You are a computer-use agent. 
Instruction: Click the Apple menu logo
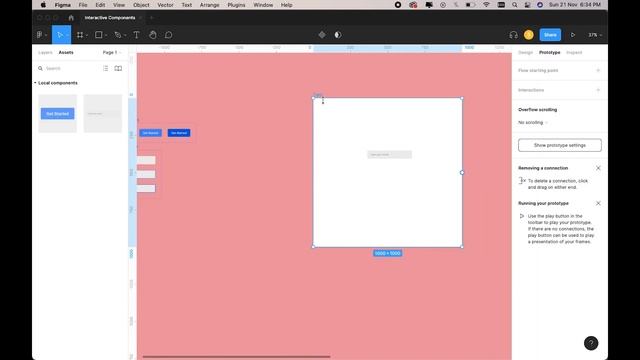point(43,5)
